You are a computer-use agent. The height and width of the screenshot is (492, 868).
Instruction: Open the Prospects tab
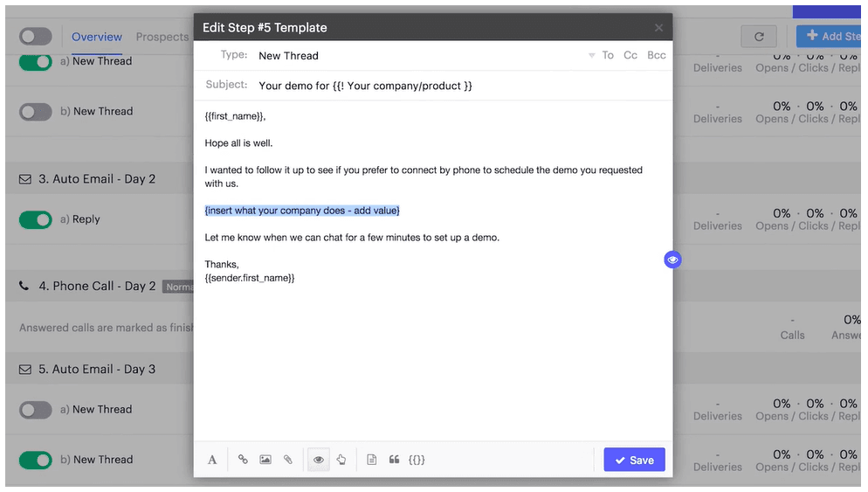162,37
